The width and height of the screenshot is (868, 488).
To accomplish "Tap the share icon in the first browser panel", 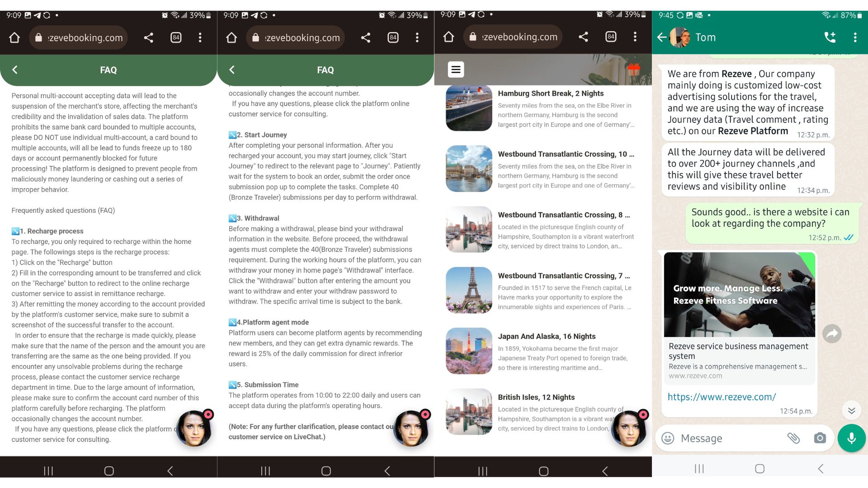I will tap(148, 38).
